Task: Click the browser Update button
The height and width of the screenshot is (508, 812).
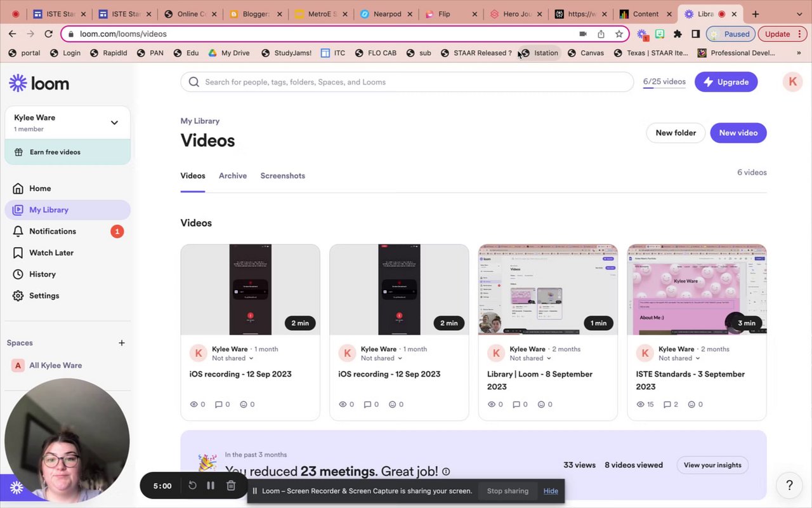Action: click(782, 34)
